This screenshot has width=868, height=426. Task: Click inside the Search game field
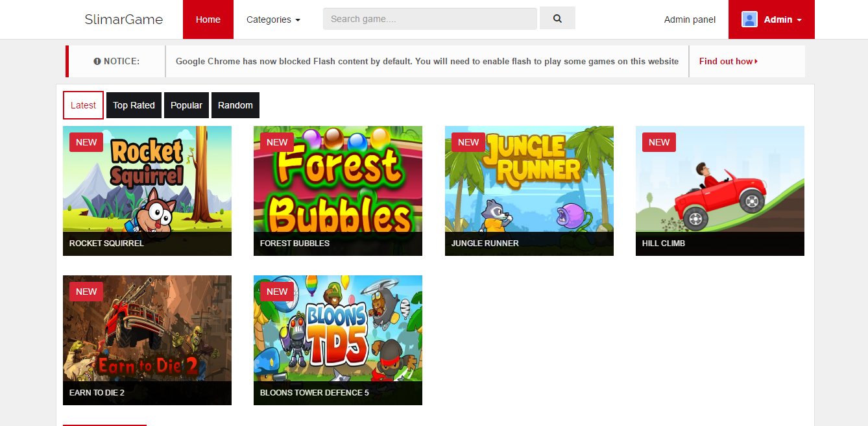430,19
